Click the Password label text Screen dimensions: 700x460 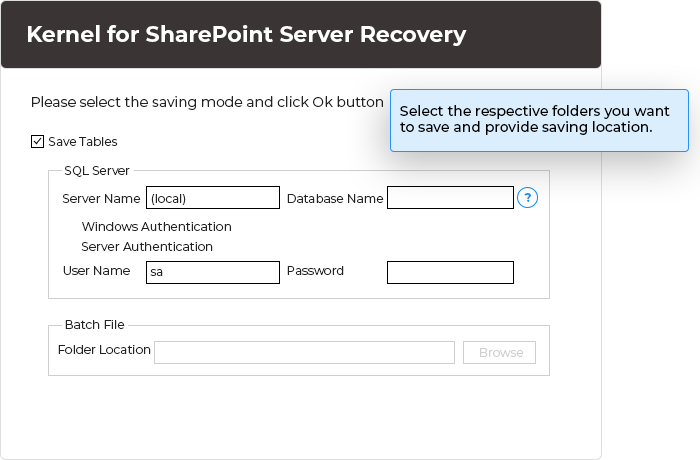pyautogui.click(x=315, y=271)
